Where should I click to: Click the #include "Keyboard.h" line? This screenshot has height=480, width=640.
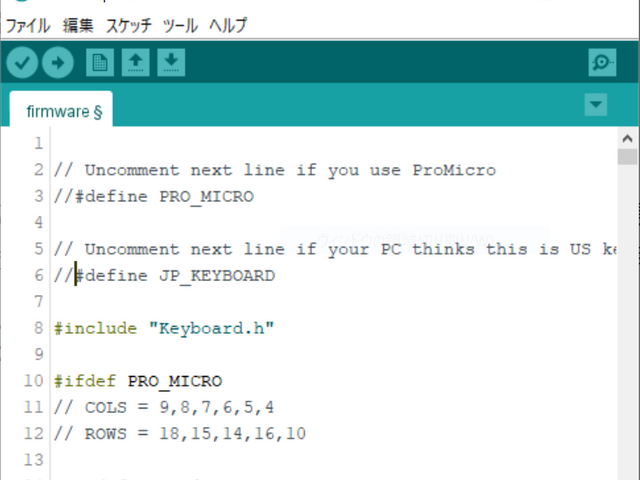(x=164, y=329)
